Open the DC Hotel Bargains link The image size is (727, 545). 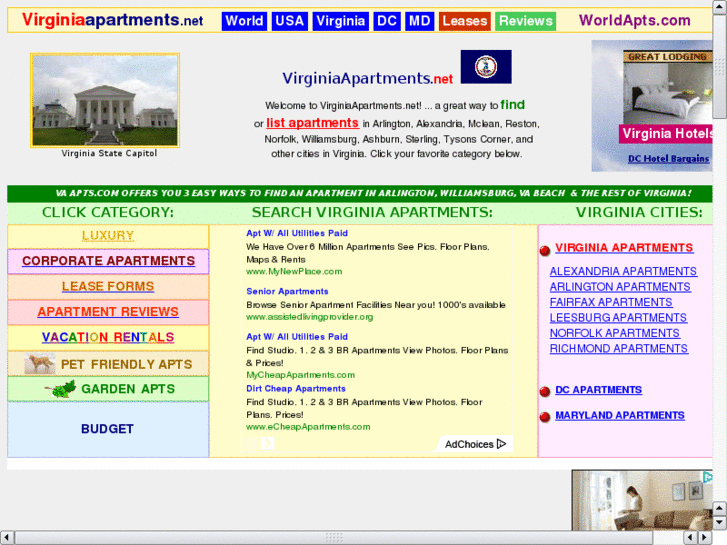(669, 159)
